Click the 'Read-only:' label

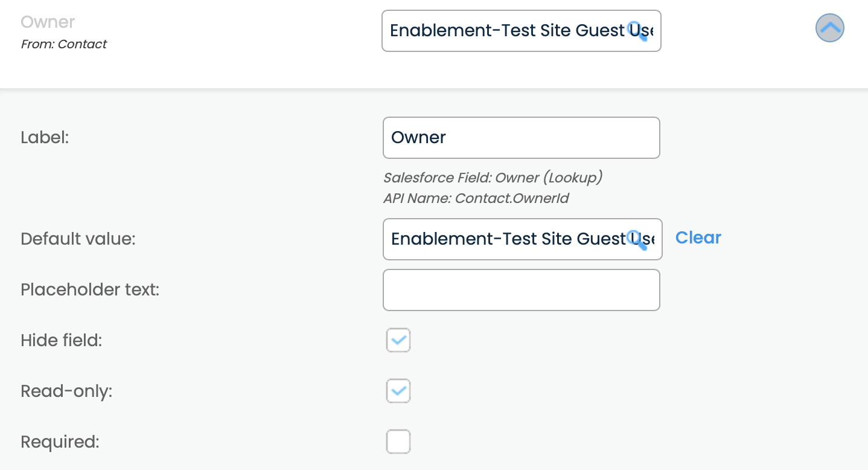click(66, 391)
